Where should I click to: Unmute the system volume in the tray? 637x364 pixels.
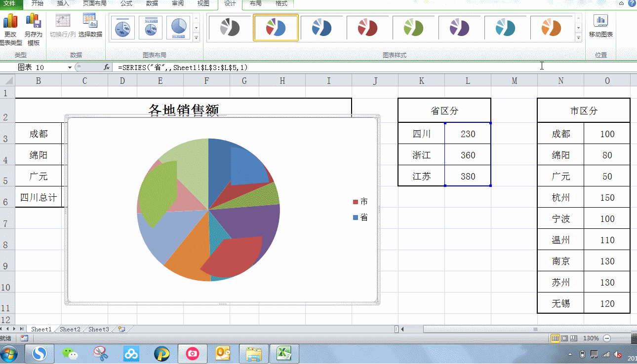(618, 354)
